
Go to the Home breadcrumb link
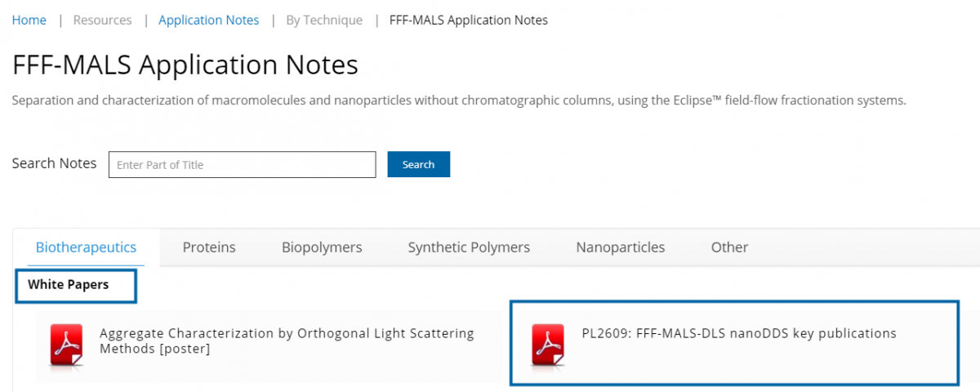[x=29, y=20]
